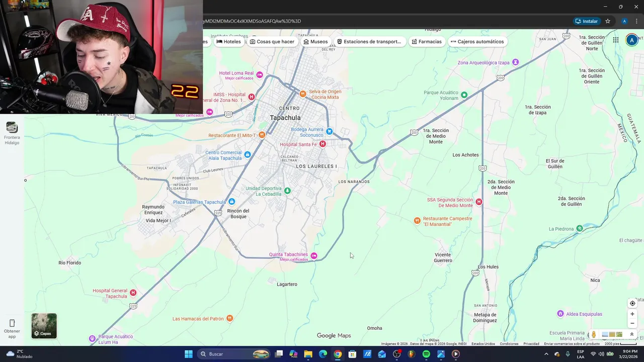Click the Hospital Santa Fe marker
The width and height of the screenshot is (644, 362).
[x=323, y=144]
